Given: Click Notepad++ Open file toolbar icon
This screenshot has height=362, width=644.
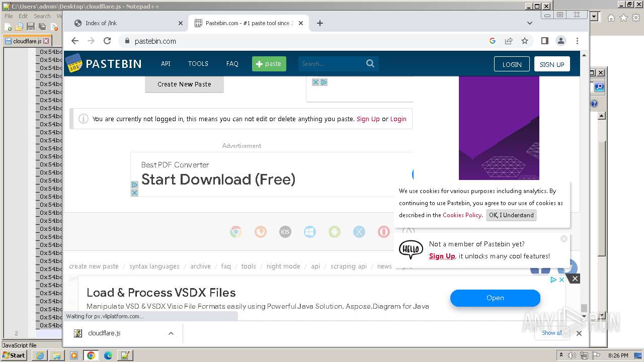Looking at the screenshot, I should click(x=19, y=27).
